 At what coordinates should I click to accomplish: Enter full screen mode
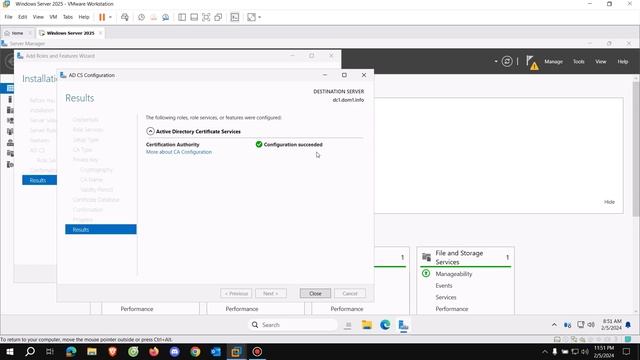point(206,17)
